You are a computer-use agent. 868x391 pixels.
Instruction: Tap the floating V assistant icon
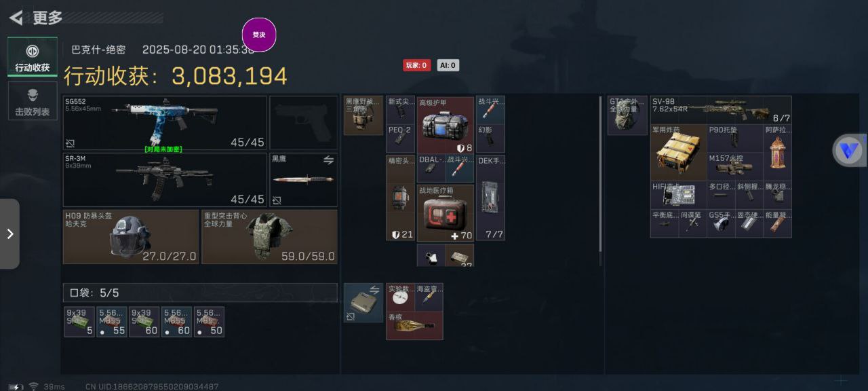848,150
